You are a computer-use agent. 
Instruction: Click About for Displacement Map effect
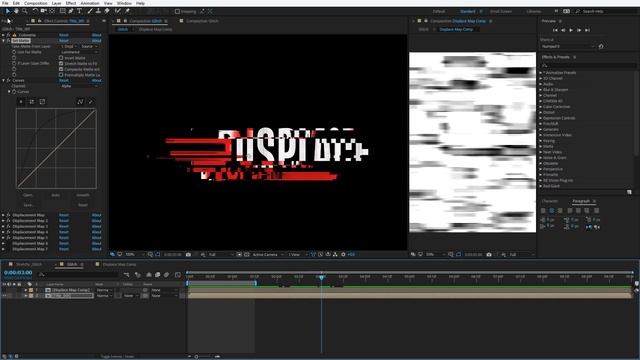96,215
